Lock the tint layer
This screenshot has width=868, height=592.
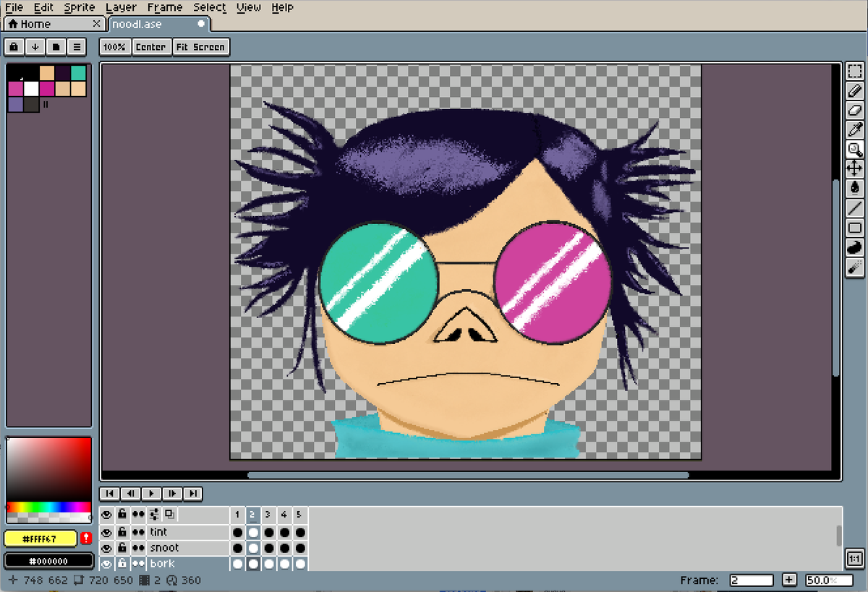[122, 532]
